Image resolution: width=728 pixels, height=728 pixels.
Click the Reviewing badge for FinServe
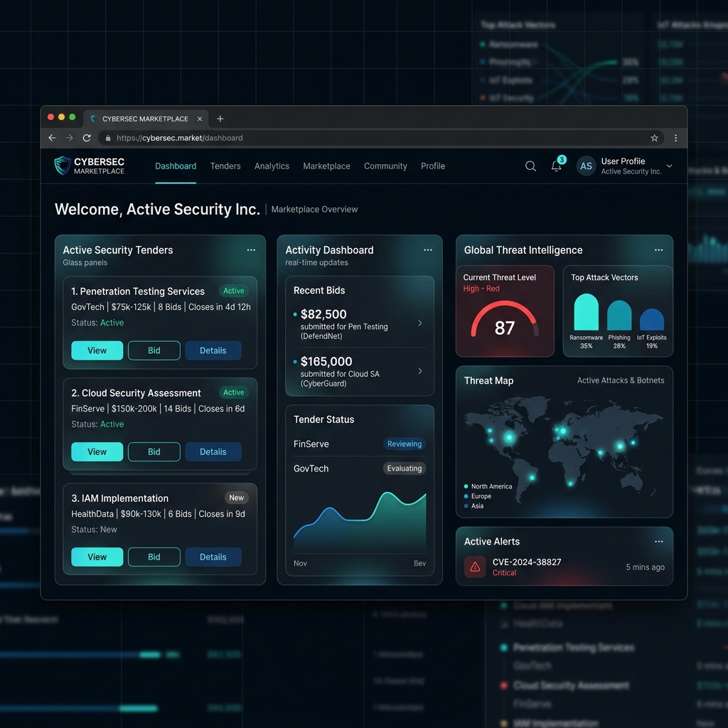[x=405, y=444]
